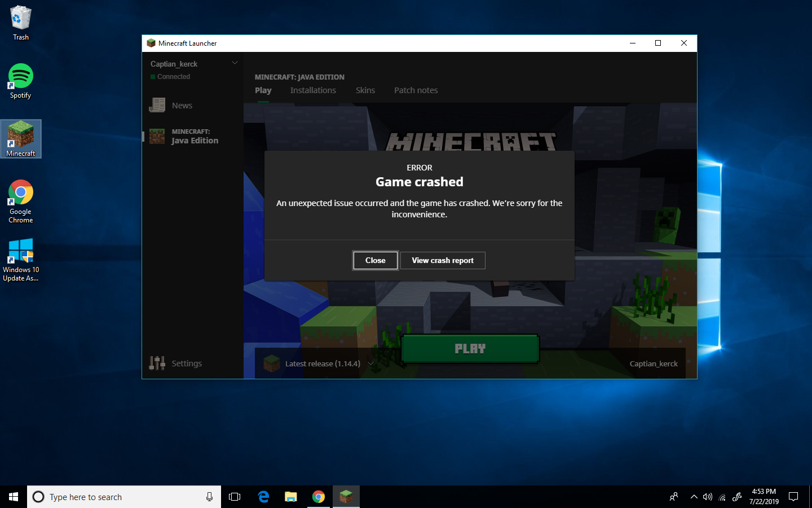The height and width of the screenshot is (508, 812).
Task: Open Task View on the taskbar
Action: click(x=235, y=497)
